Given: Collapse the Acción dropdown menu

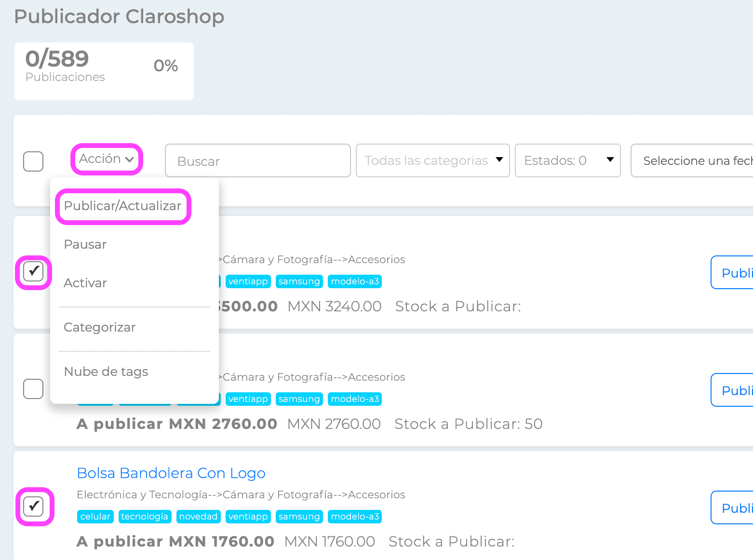Looking at the screenshot, I should [x=107, y=159].
